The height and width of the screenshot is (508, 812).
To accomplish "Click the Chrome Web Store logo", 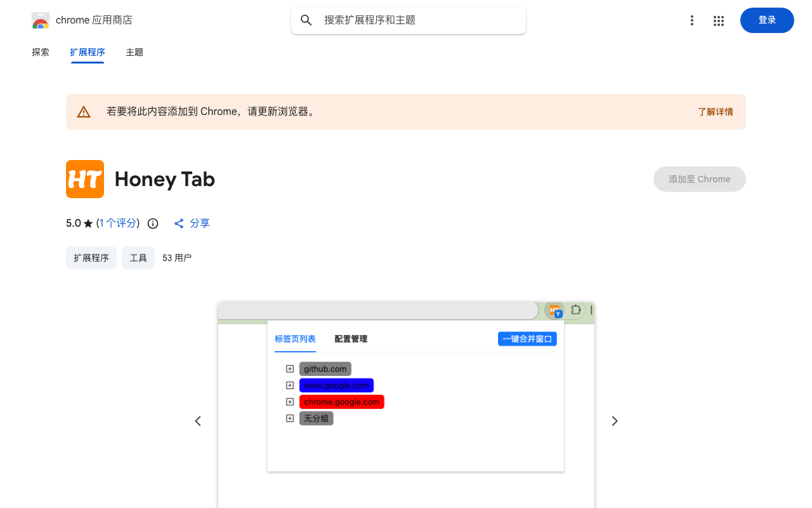I will point(41,20).
